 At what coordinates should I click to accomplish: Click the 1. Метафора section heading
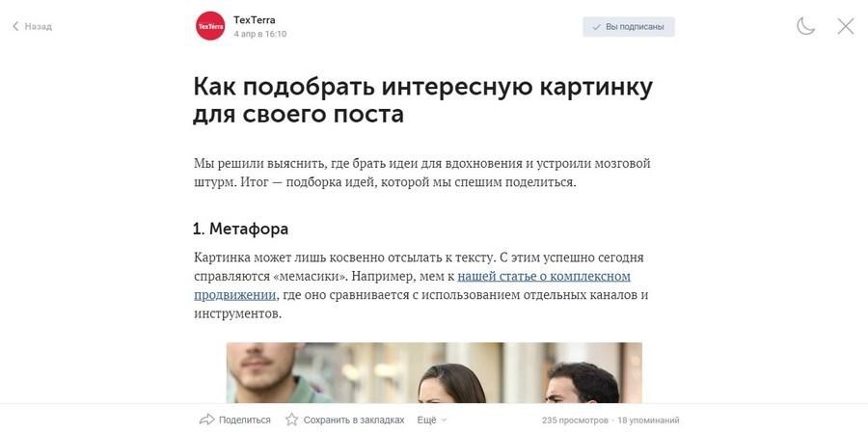tap(240, 229)
